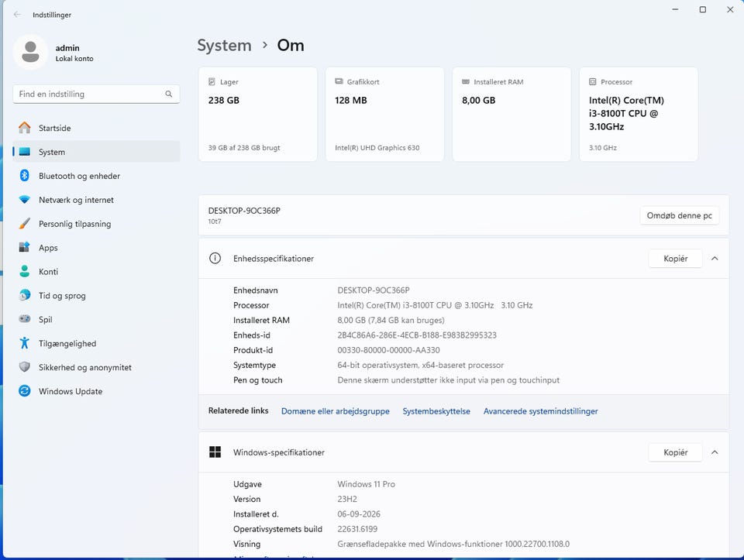Screen dimensions: 744x560
Task: Click the 39 GB af 238 GB brugt text
Action: (244, 147)
